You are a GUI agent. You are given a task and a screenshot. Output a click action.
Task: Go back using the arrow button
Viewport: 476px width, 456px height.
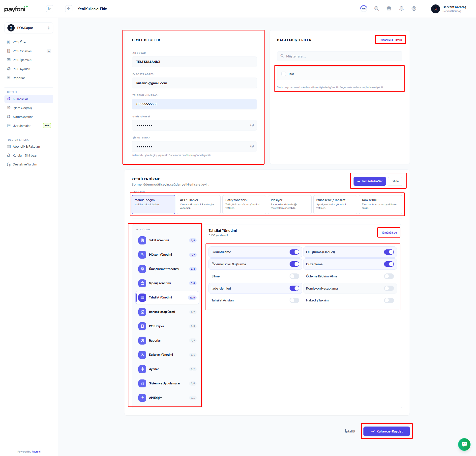point(69,9)
